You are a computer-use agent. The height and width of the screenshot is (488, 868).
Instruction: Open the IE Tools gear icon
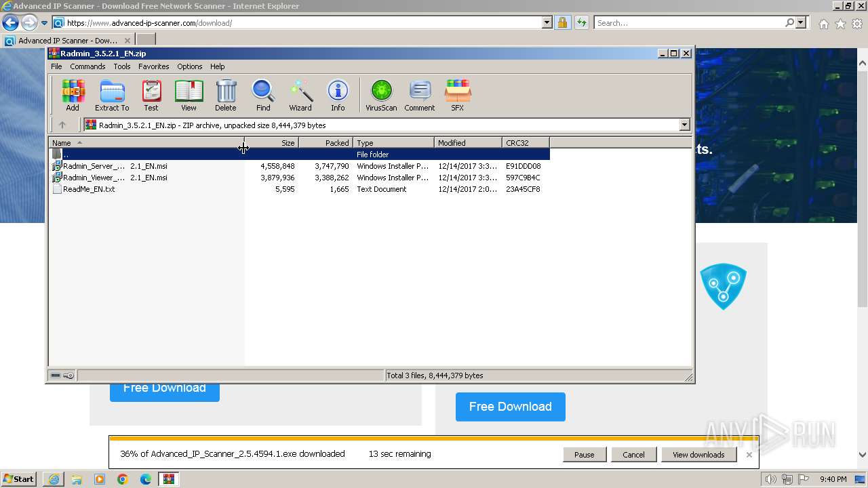point(857,24)
